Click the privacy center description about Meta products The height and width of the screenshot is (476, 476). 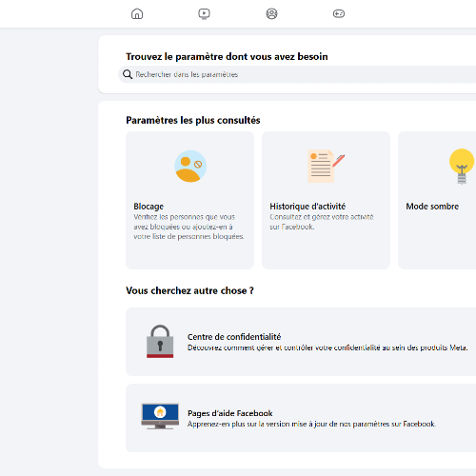pyautogui.click(x=327, y=347)
